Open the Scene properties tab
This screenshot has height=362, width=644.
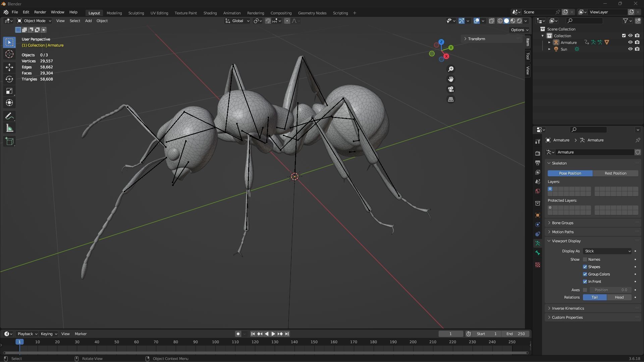538,181
